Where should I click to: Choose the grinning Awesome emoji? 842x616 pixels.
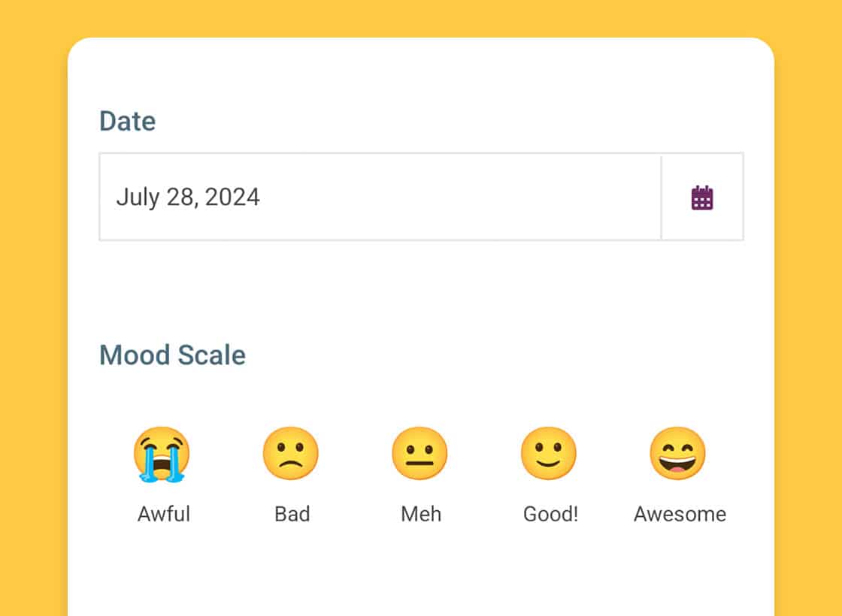point(678,454)
